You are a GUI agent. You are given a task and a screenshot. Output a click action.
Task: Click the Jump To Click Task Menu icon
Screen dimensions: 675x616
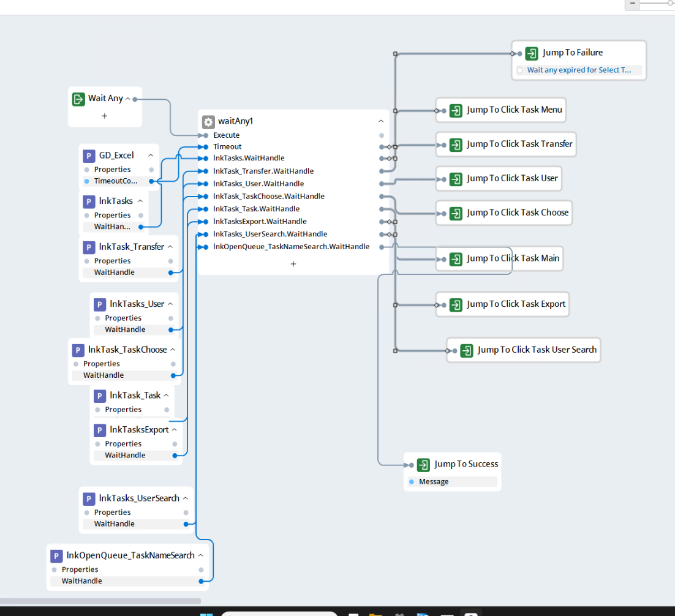(456, 111)
